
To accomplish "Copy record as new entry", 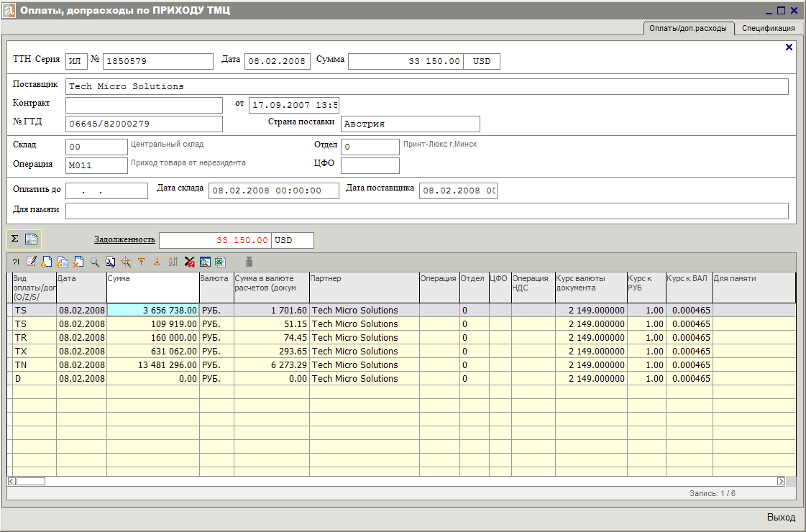I will [x=63, y=262].
